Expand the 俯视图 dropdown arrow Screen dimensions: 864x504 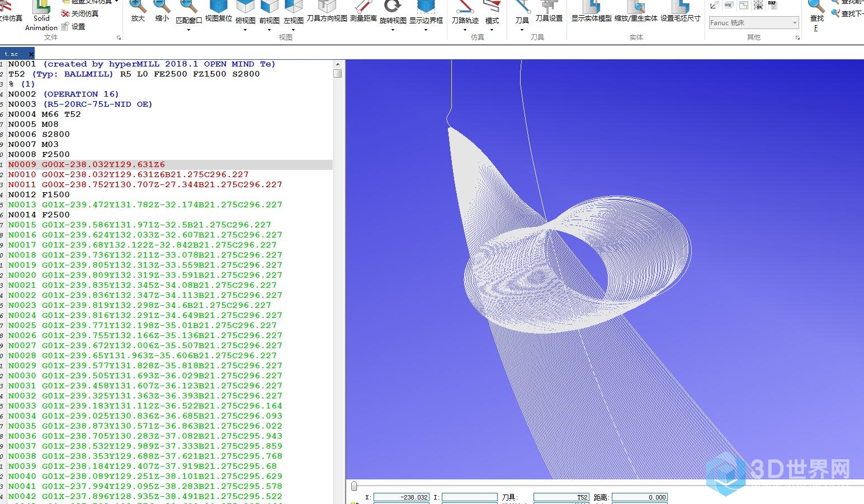[245, 30]
